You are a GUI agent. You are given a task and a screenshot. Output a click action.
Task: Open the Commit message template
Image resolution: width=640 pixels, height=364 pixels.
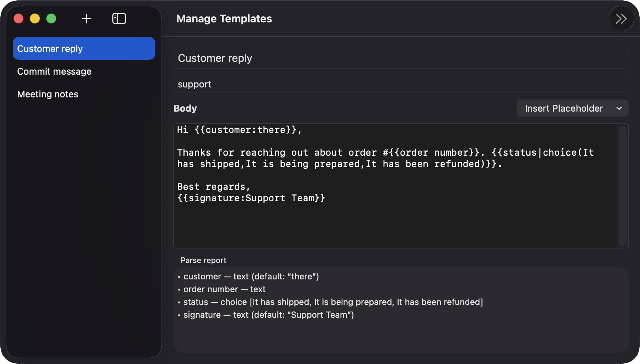84,71
